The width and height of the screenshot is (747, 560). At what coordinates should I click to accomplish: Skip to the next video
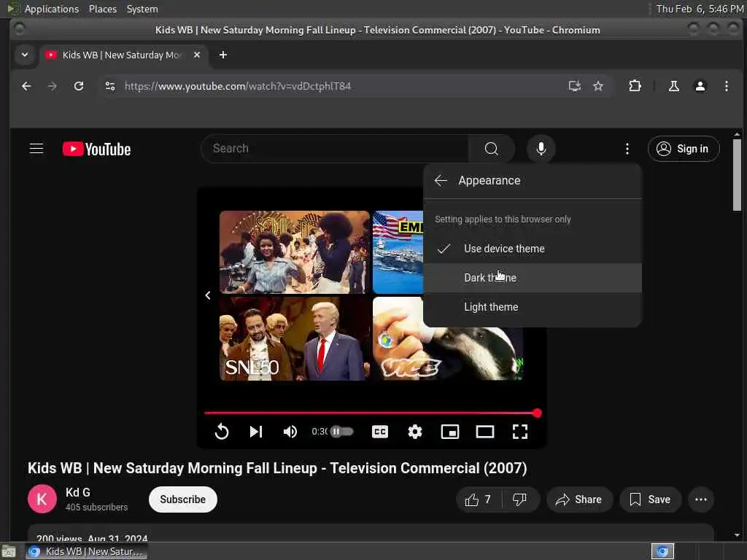click(x=256, y=432)
